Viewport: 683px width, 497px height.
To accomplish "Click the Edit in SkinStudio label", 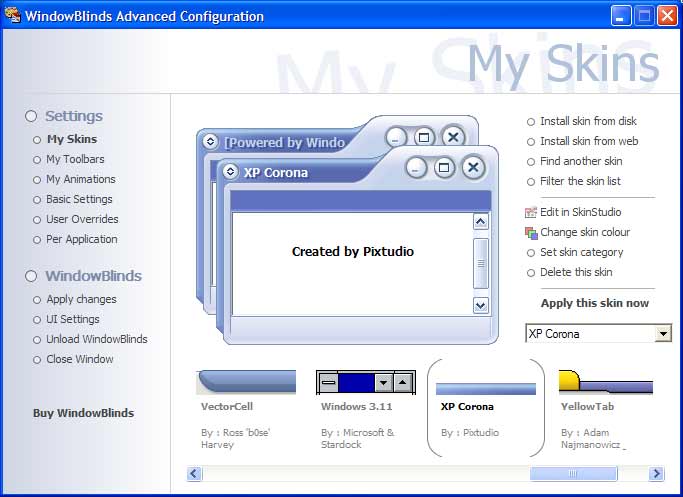I will click(x=581, y=212).
